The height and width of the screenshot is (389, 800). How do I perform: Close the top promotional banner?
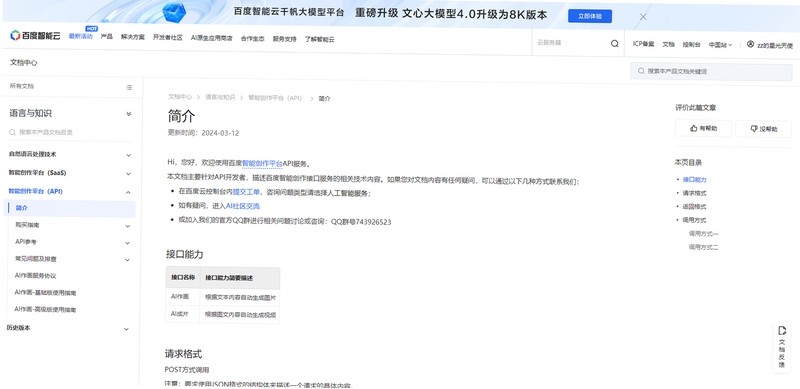point(643,17)
